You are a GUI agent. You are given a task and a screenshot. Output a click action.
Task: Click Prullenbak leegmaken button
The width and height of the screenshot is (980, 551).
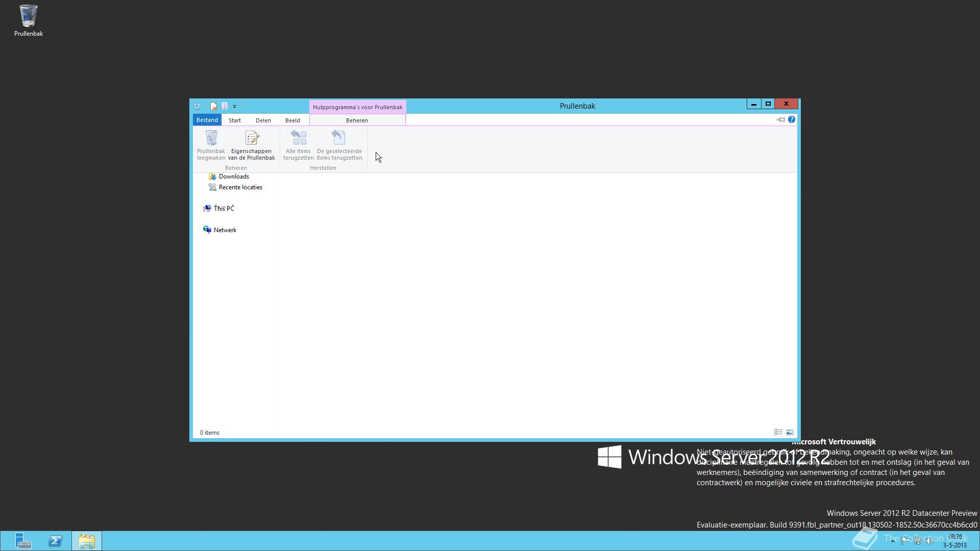[x=211, y=145]
